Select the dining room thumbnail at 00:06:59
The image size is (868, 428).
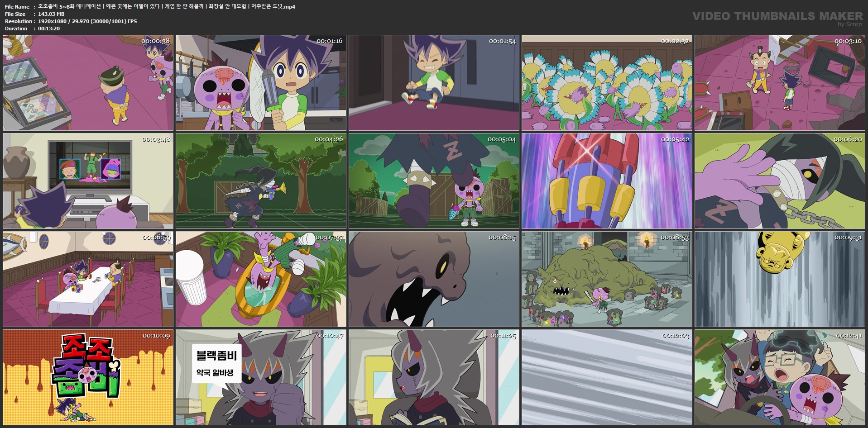click(x=88, y=279)
